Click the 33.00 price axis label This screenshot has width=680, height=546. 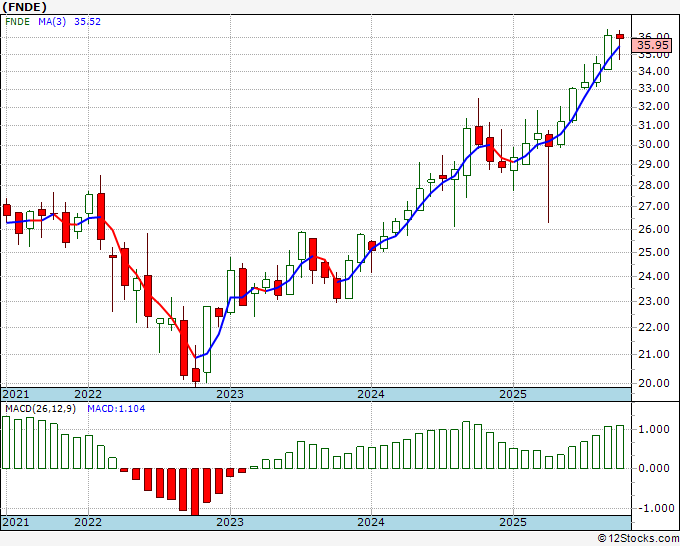click(654, 88)
